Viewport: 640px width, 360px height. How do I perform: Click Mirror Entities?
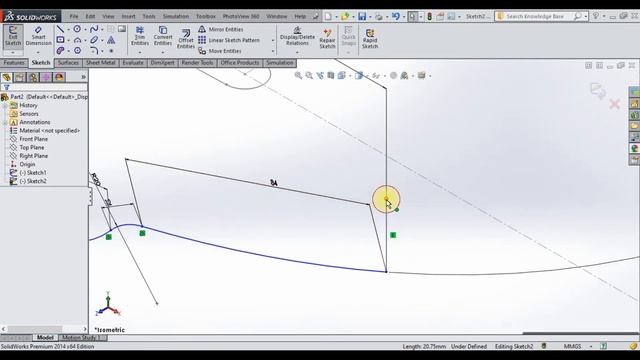pos(221,29)
